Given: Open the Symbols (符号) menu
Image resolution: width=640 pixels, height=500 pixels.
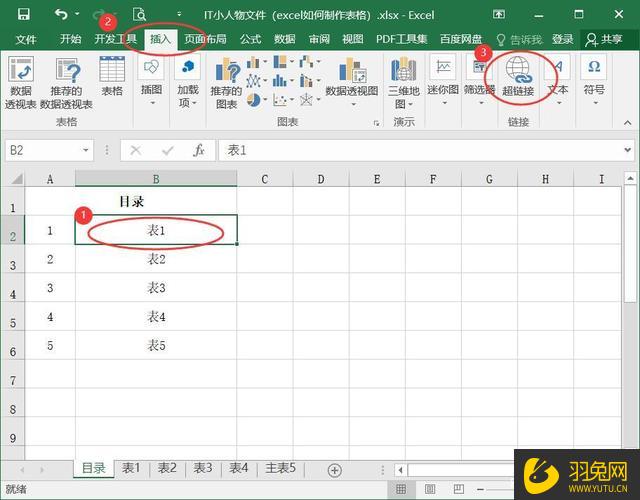Looking at the screenshot, I should (594, 81).
